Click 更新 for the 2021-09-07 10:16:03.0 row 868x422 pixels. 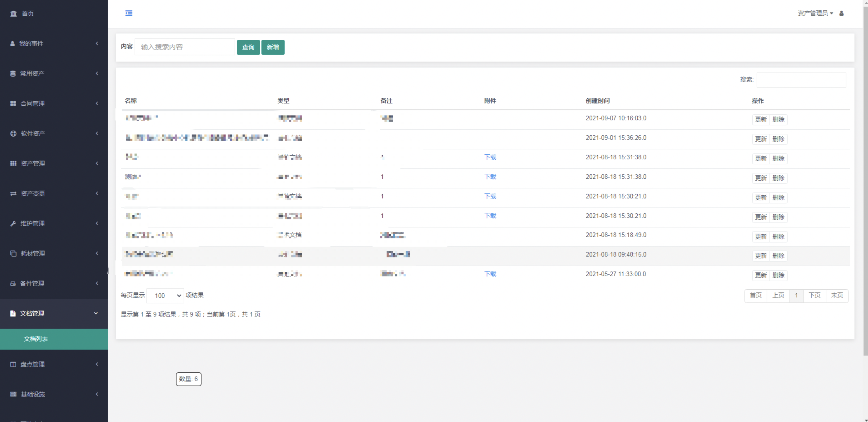tap(761, 120)
